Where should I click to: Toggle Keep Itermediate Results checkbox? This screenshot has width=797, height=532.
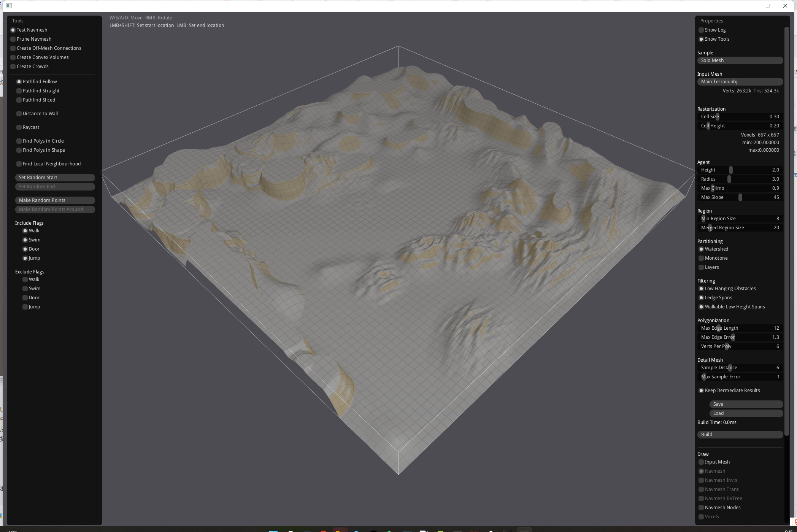point(701,391)
